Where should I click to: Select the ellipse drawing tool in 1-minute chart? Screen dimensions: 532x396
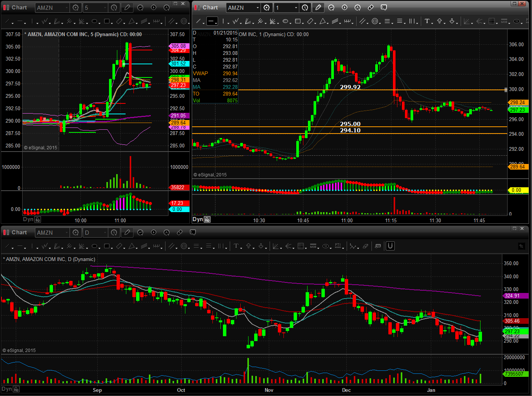pyautogui.click(x=285, y=21)
